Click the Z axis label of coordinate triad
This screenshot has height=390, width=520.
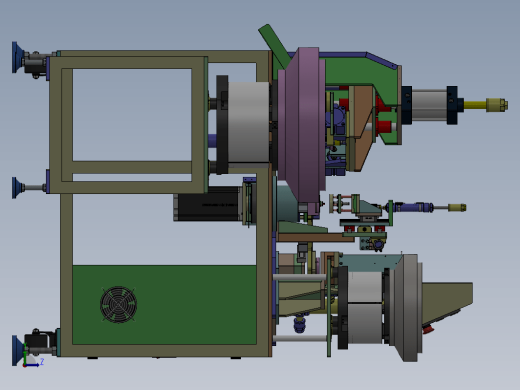click(x=42, y=361)
